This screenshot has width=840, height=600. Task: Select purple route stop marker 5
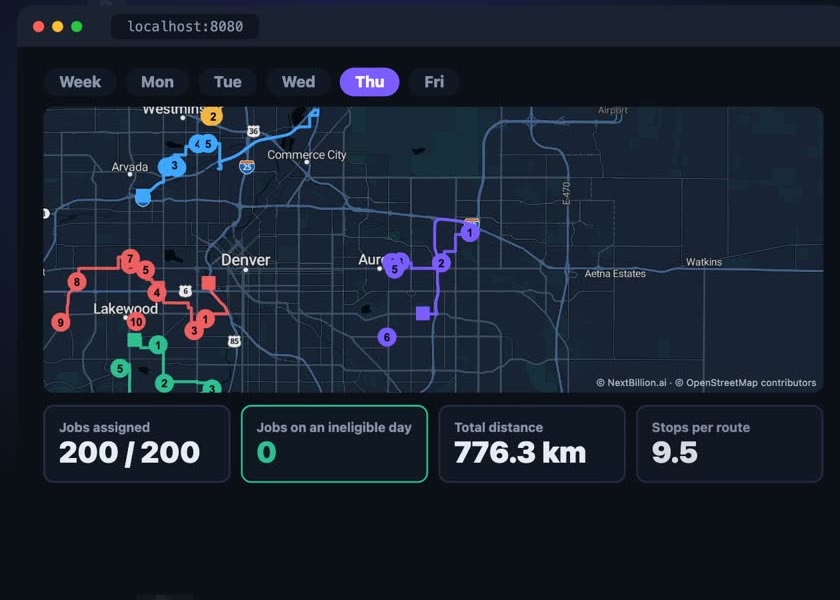395,269
